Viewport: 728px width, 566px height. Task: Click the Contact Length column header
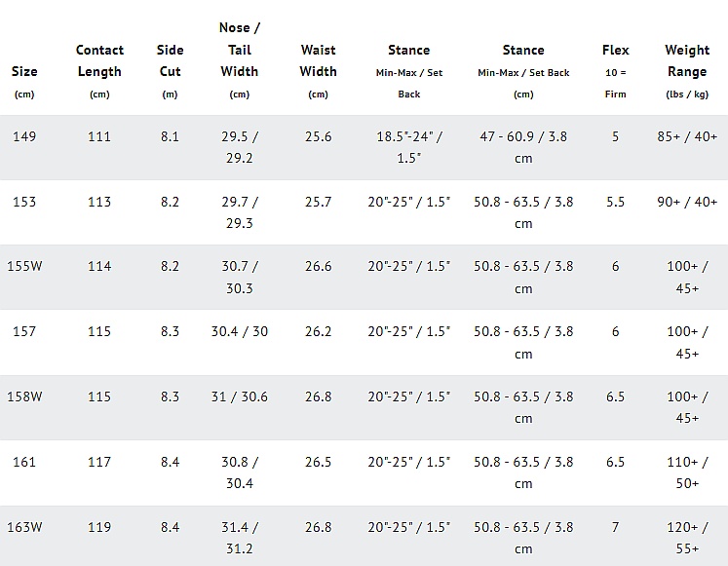(x=99, y=60)
